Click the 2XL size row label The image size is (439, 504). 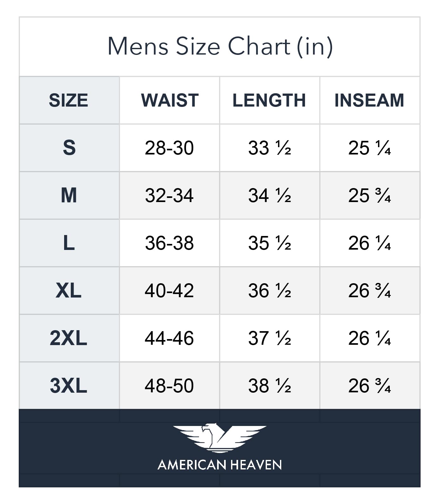pyautogui.click(x=69, y=338)
